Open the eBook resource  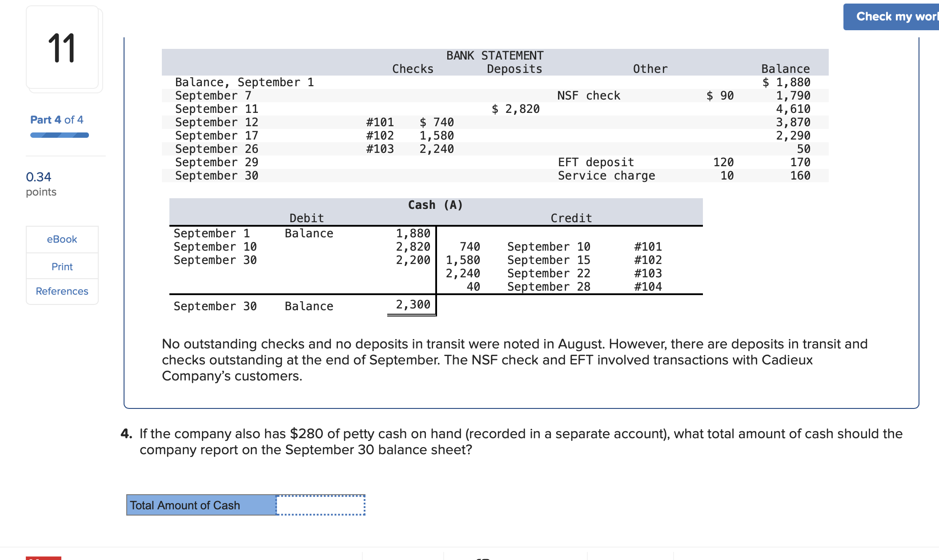pos(62,239)
